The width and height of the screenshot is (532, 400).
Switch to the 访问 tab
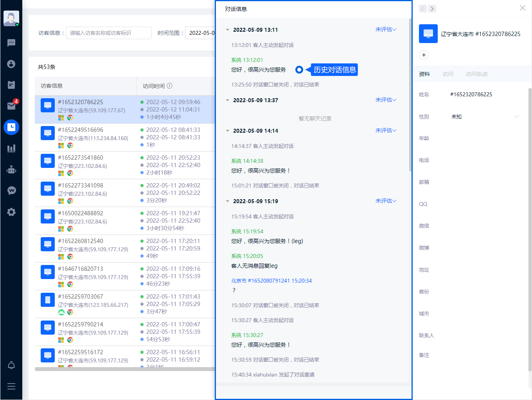(x=448, y=74)
